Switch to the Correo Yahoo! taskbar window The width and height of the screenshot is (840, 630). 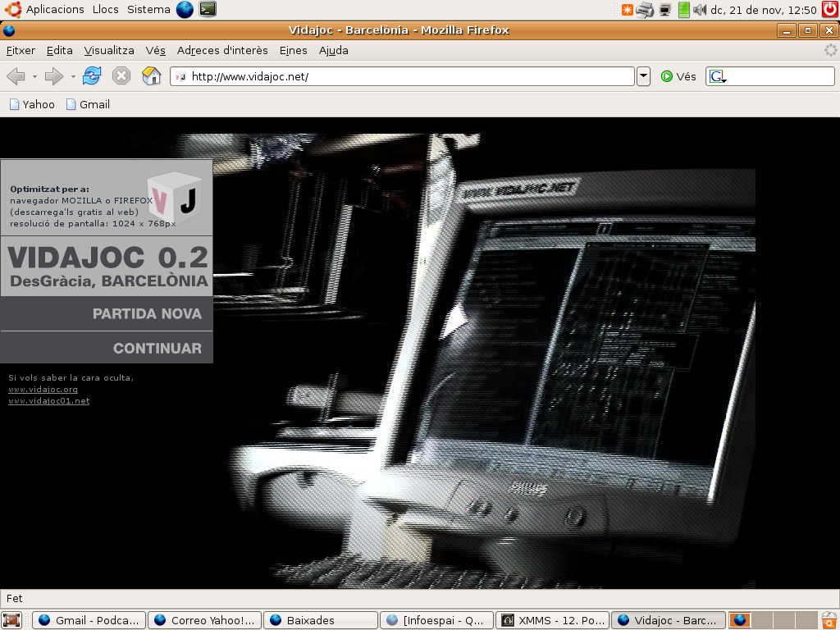click(x=204, y=620)
